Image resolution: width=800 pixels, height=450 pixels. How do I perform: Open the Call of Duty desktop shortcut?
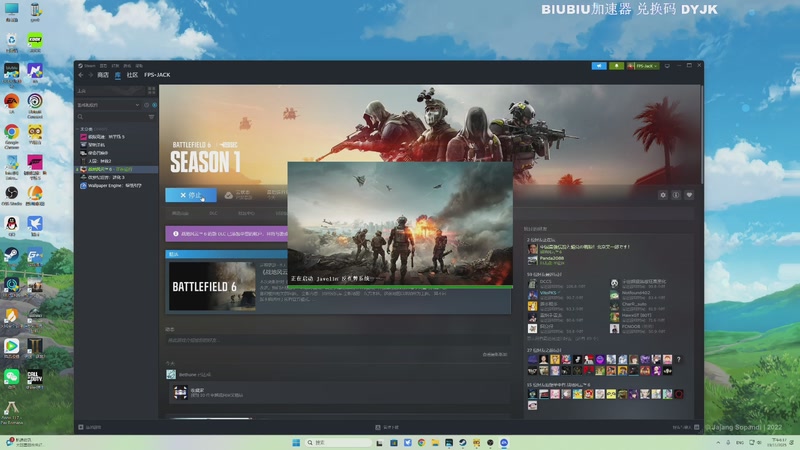coord(35,379)
